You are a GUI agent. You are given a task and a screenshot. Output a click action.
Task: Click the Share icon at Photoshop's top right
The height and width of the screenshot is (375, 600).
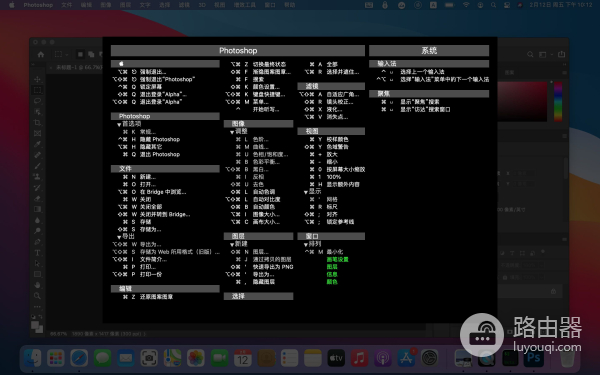[561, 54]
